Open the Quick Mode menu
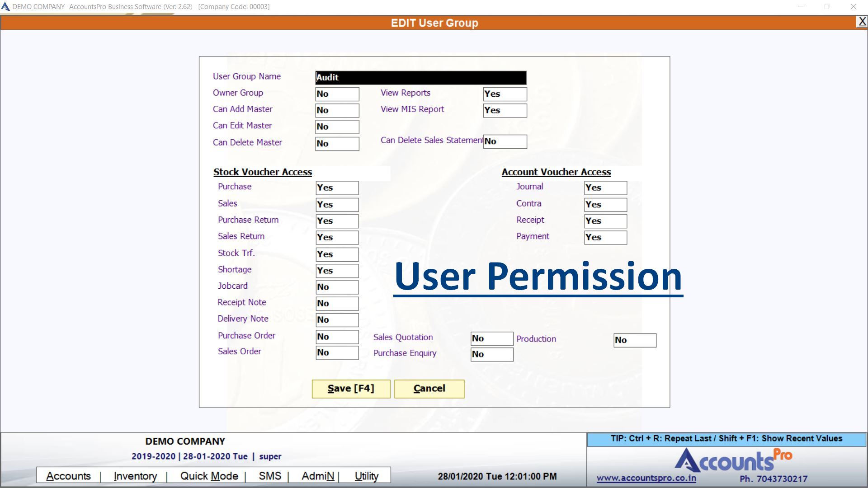Viewport: 868px width, 488px height. pyautogui.click(x=209, y=476)
